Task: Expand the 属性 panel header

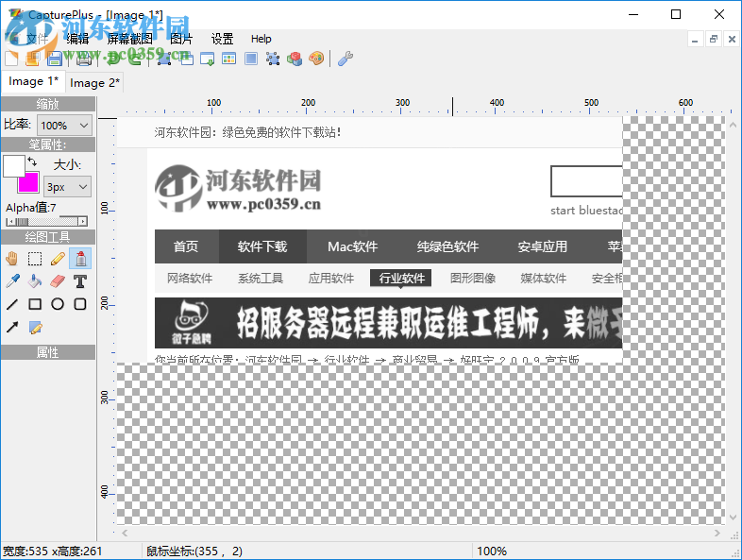Action: 48,352
